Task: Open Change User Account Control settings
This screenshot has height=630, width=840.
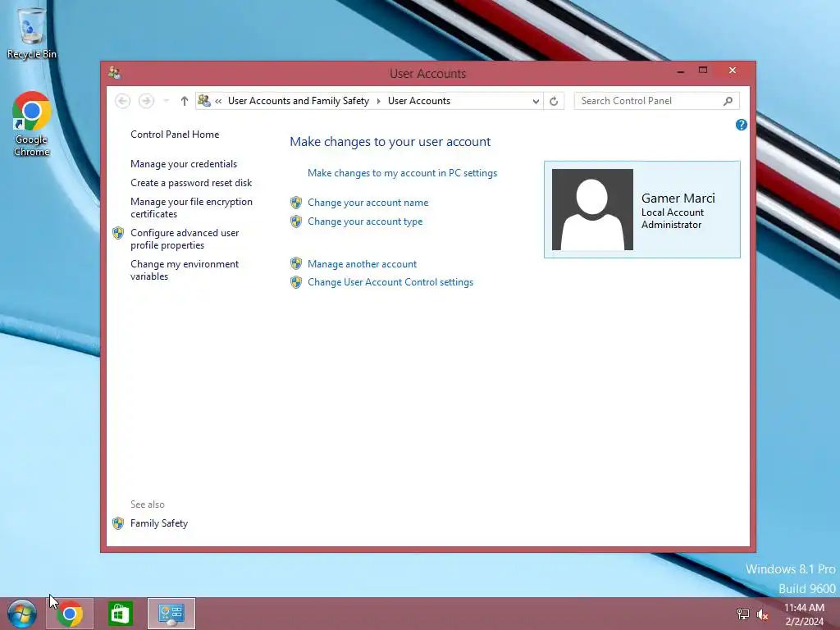Action: click(x=390, y=282)
